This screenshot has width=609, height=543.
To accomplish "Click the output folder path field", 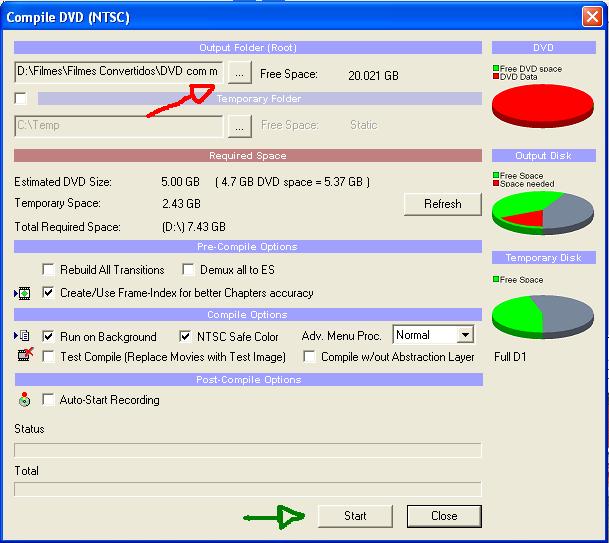I will pos(118,72).
